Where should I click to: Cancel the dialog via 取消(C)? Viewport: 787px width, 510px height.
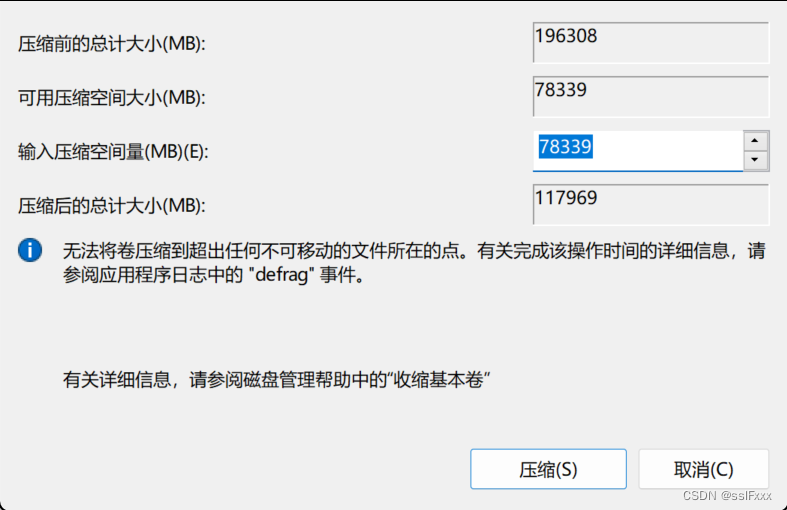coord(703,469)
